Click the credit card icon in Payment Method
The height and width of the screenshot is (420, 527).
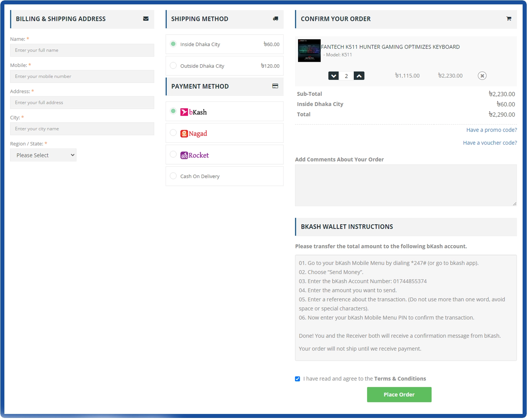(x=275, y=86)
